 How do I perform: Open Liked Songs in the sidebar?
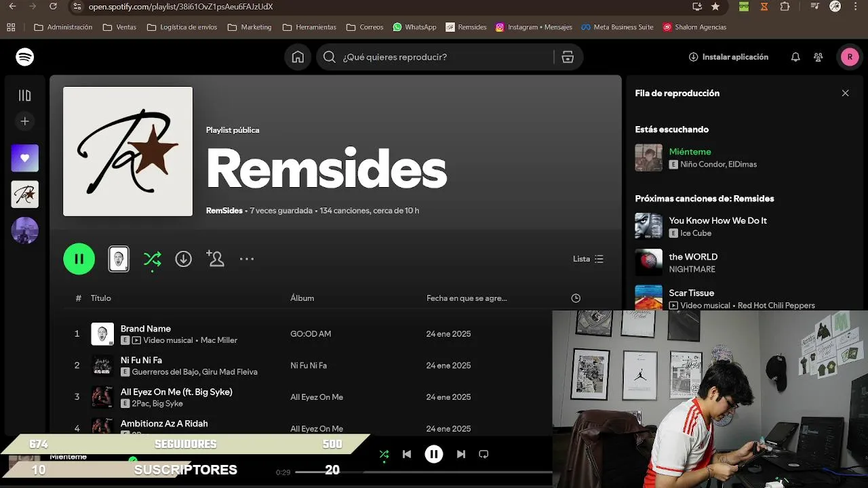click(x=25, y=158)
